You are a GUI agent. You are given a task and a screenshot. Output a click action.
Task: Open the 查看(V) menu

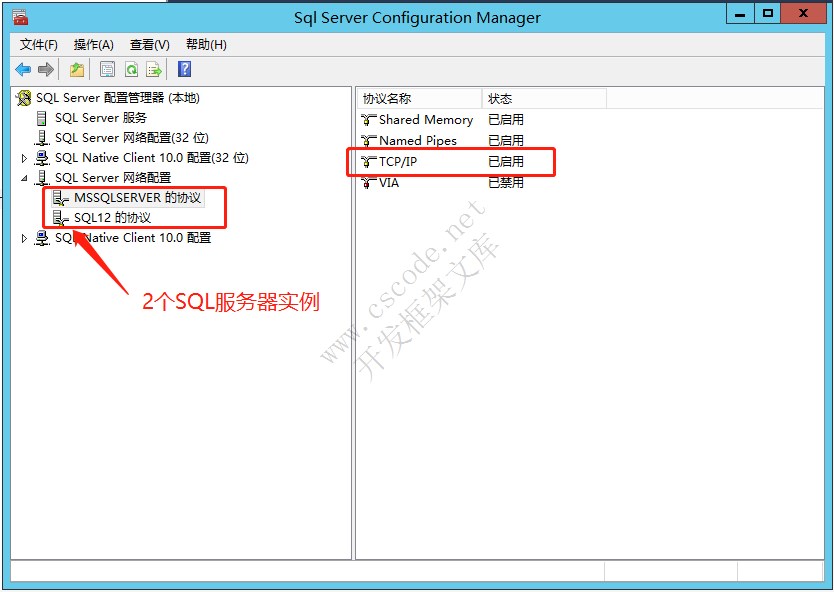pyautogui.click(x=149, y=45)
